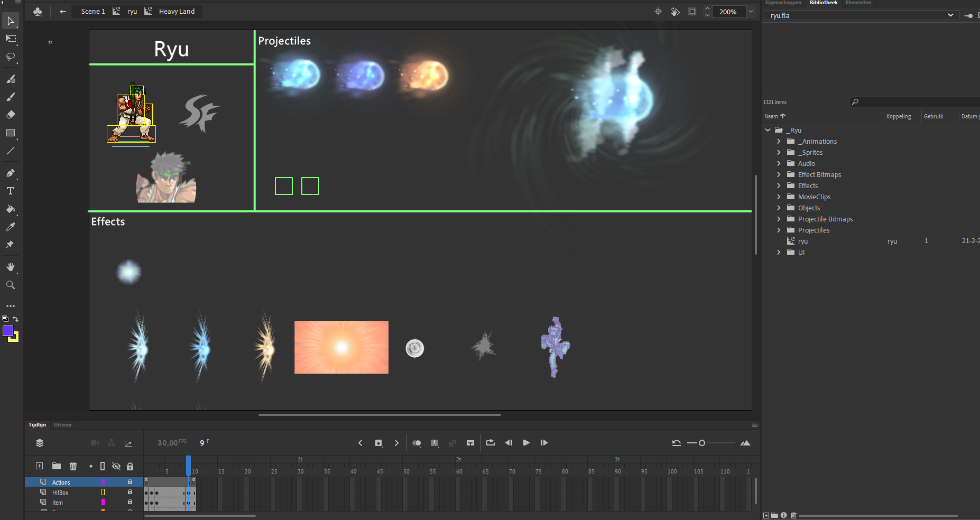Toggle lock on the Actions layer
980x520 pixels.
pyautogui.click(x=130, y=482)
